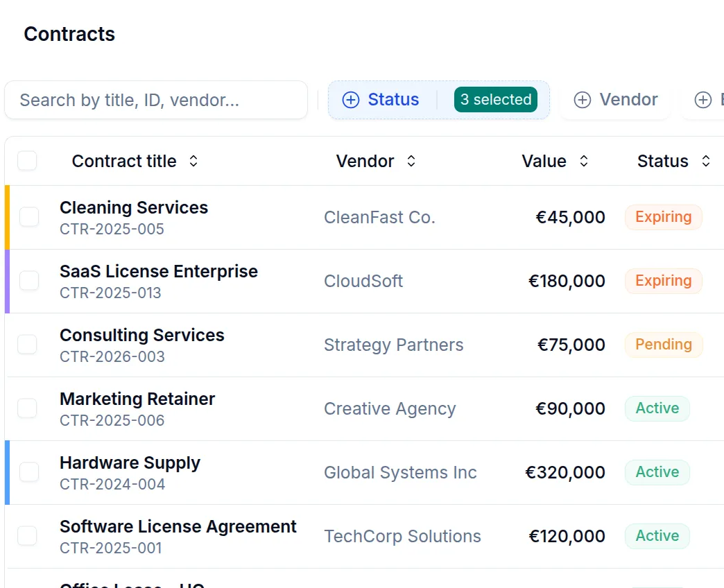
Task: Check the Marketing Retainer row checkbox
Action: click(27, 408)
